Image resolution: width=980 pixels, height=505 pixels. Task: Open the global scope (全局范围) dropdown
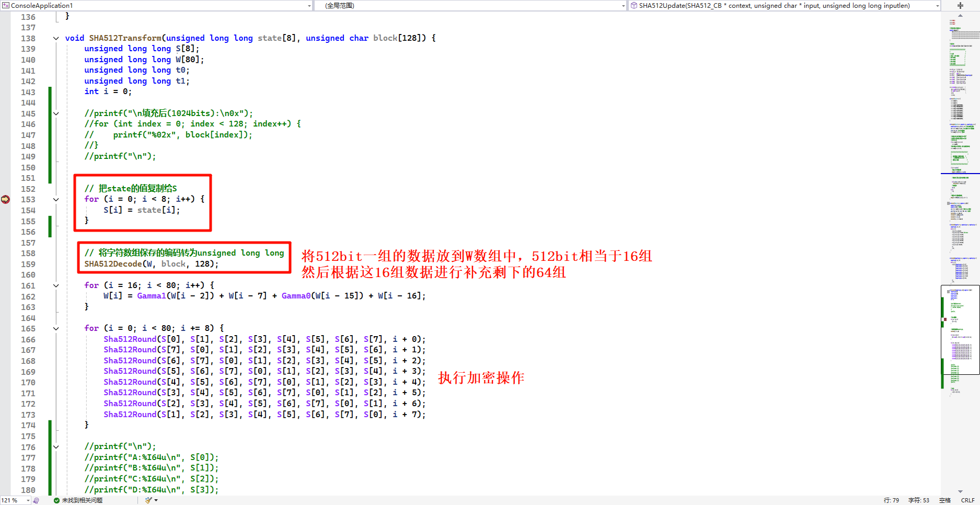point(623,6)
